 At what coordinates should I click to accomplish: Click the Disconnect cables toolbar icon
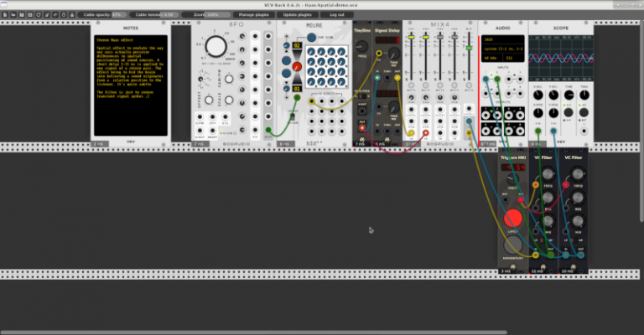tap(47, 15)
